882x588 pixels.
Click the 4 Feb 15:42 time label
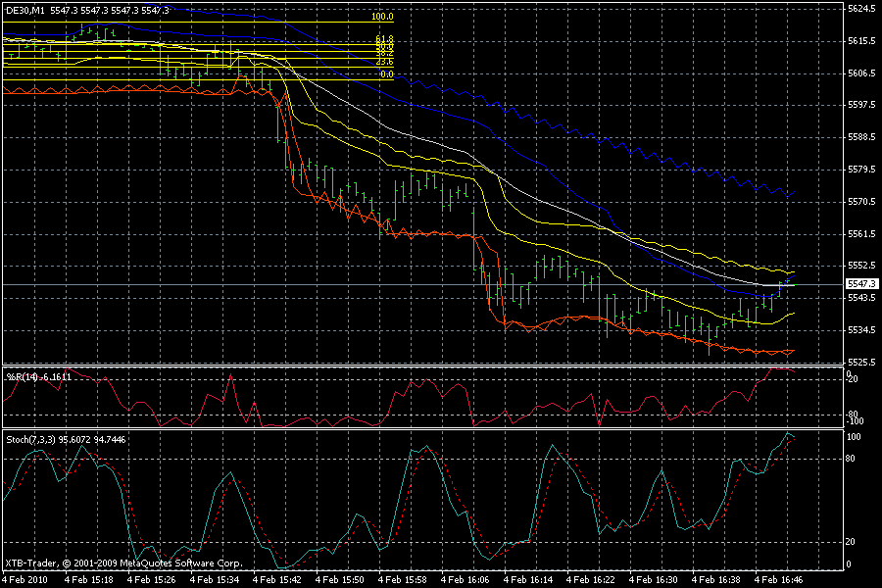(x=276, y=579)
